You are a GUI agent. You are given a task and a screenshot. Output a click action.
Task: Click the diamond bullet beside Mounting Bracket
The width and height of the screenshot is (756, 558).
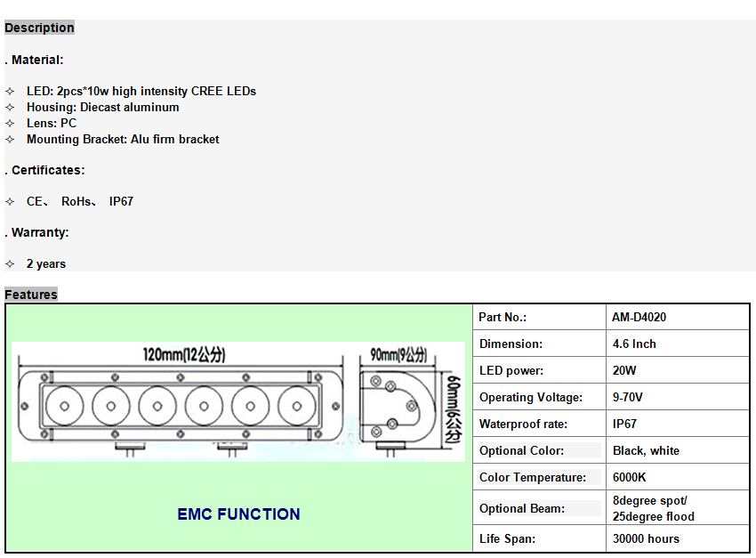click(10, 140)
